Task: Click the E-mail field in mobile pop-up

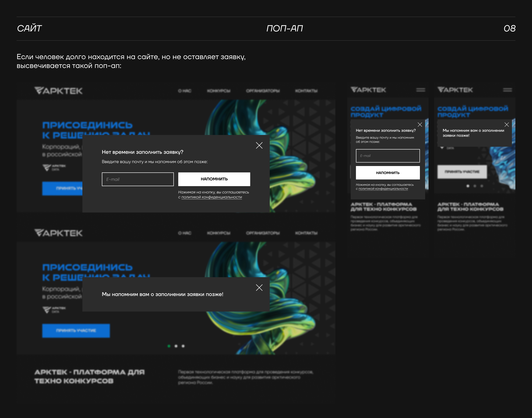Action: pyautogui.click(x=388, y=156)
